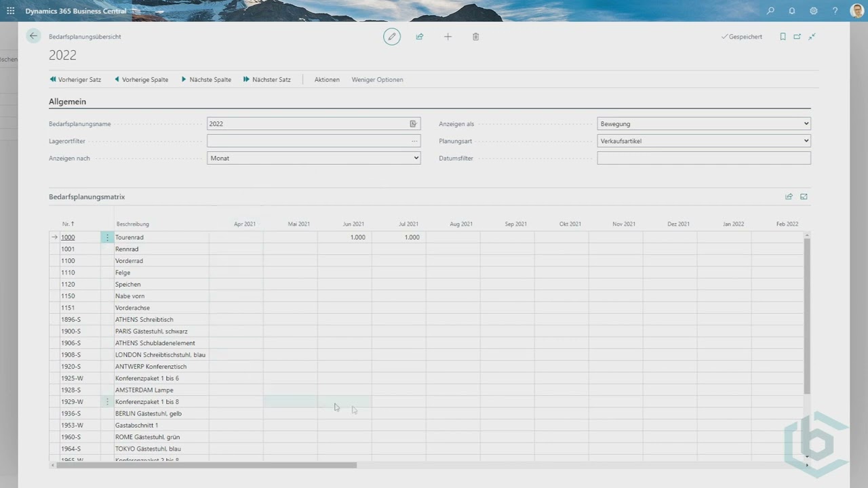The image size is (868, 488).
Task: Open page in new window icon
Action: click(x=797, y=37)
